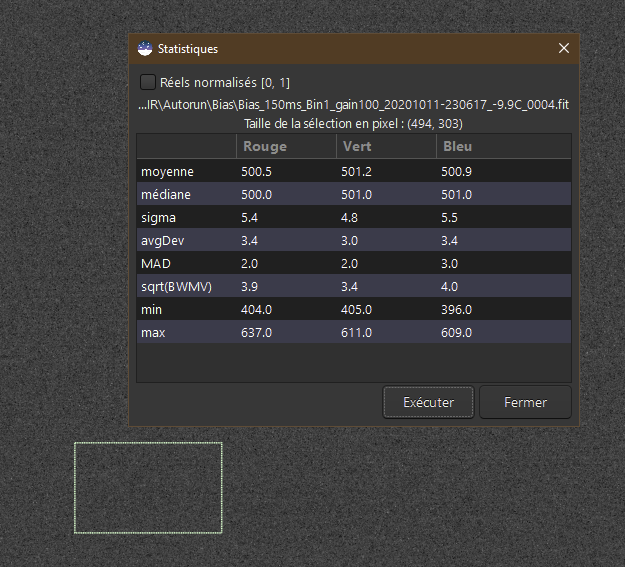Select the avgDev row label
The width and height of the screenshot is (625, 567).
click(x=163, y=241)
